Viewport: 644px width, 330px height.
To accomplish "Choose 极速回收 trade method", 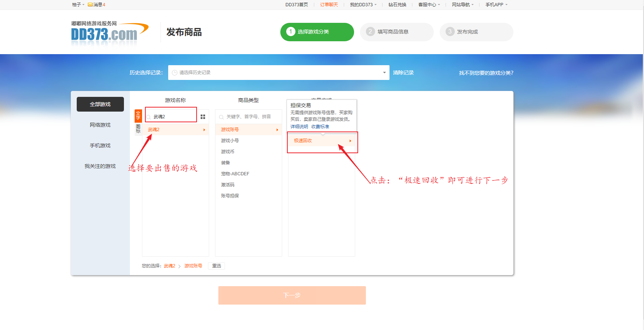I will click(x=322, y=141).
